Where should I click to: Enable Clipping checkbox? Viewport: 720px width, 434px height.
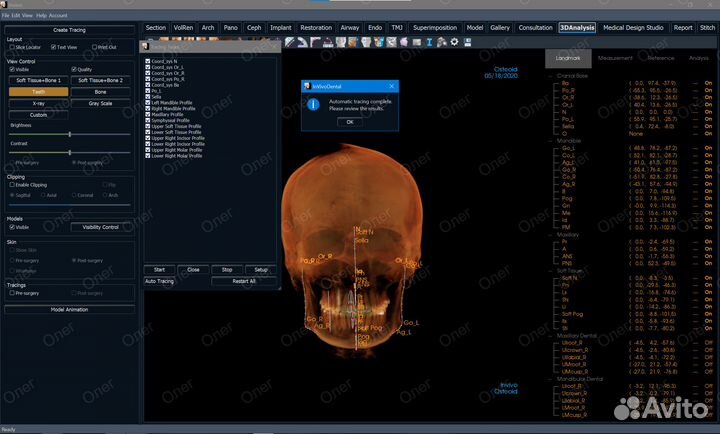pyautogui.click(x=10, y=186)
